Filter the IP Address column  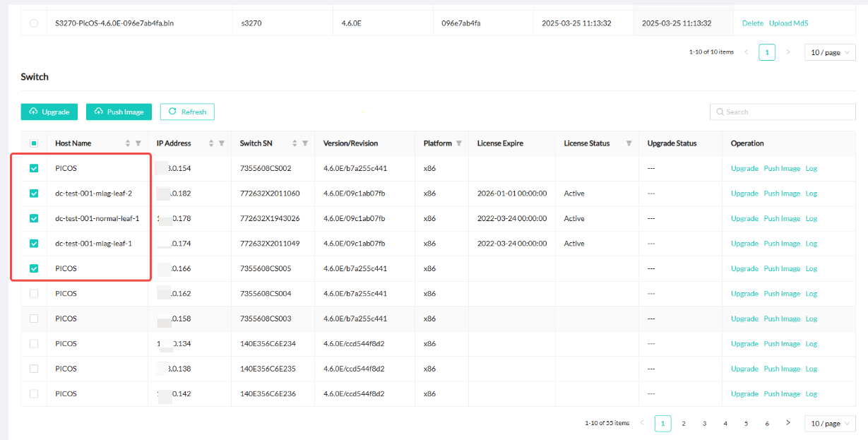222,143
